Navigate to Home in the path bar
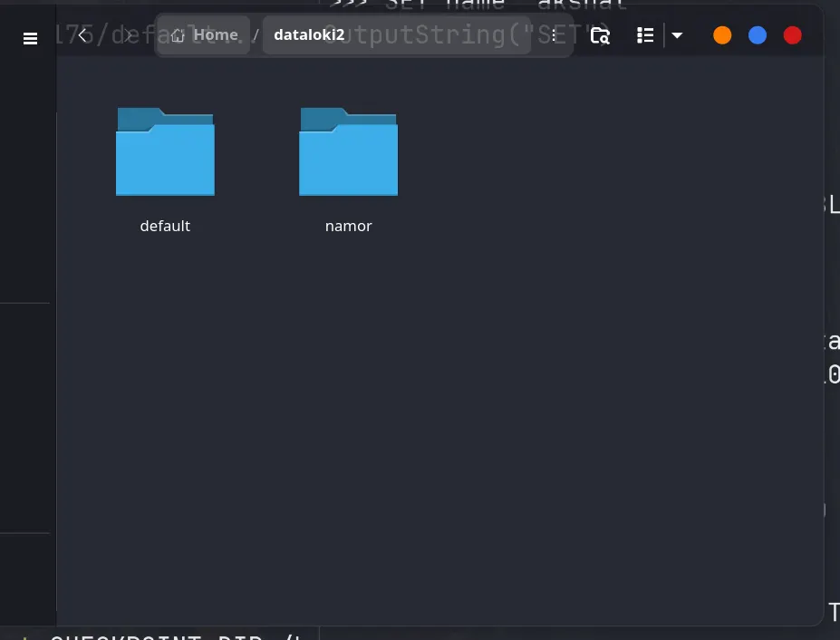Viewport: 840px width, 640px height. point(204,34)
